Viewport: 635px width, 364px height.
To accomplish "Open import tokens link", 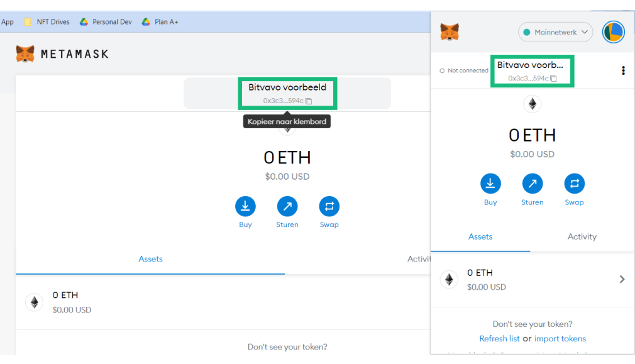I will (560, 338).
